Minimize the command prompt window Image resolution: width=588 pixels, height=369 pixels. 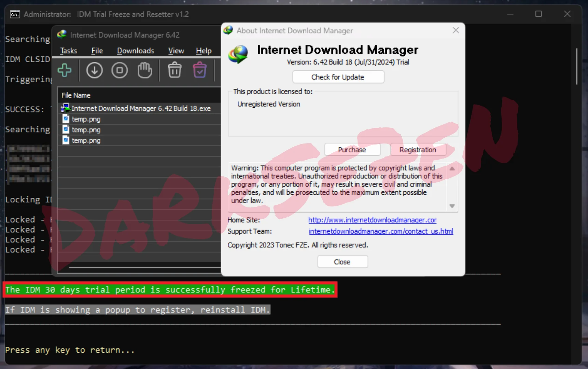[x=510, y=14]
